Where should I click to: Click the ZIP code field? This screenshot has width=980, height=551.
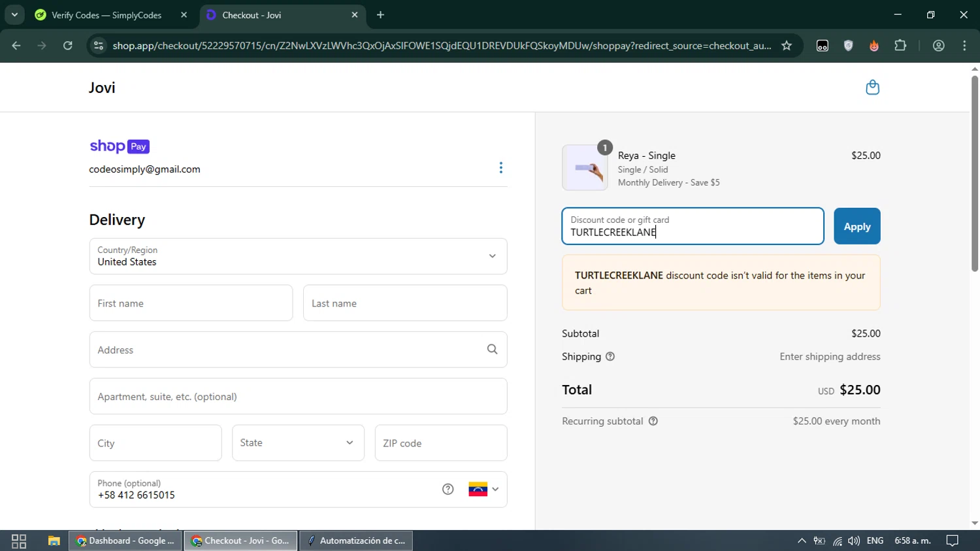441,443
